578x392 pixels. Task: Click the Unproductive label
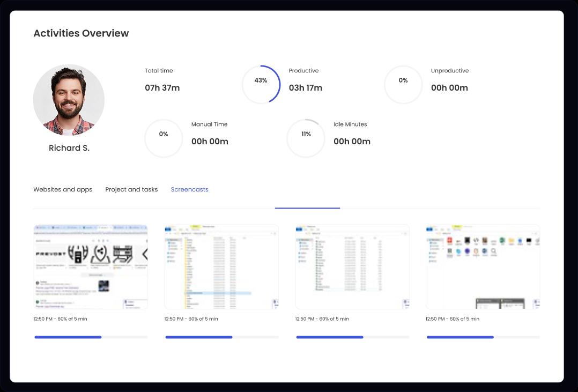(450, 70)
